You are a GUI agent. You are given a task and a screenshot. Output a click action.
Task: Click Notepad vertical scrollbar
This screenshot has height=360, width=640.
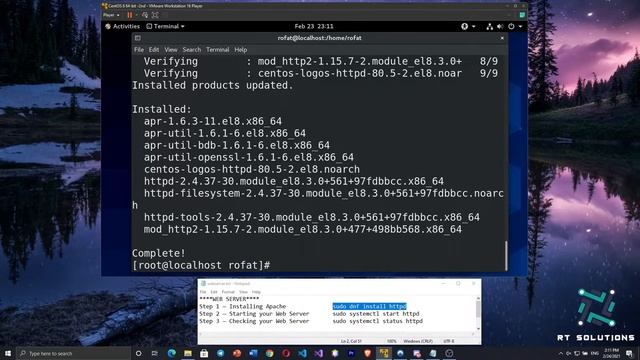point(478,313)
